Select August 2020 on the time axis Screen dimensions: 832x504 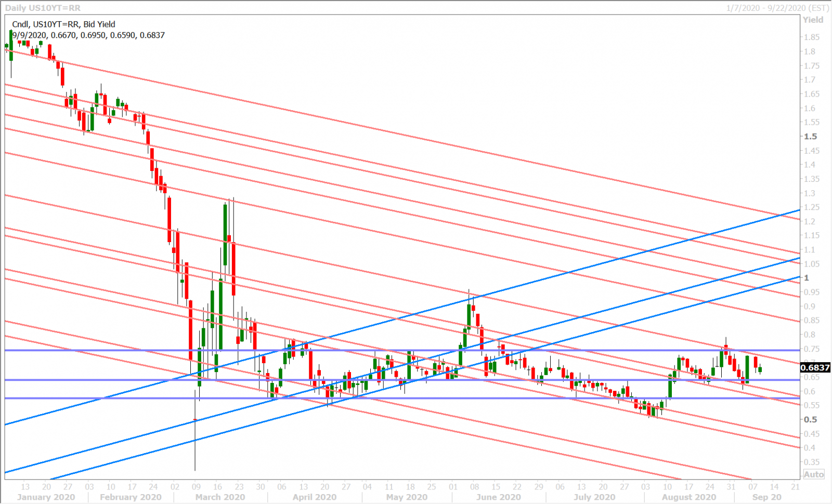(688, 497)
